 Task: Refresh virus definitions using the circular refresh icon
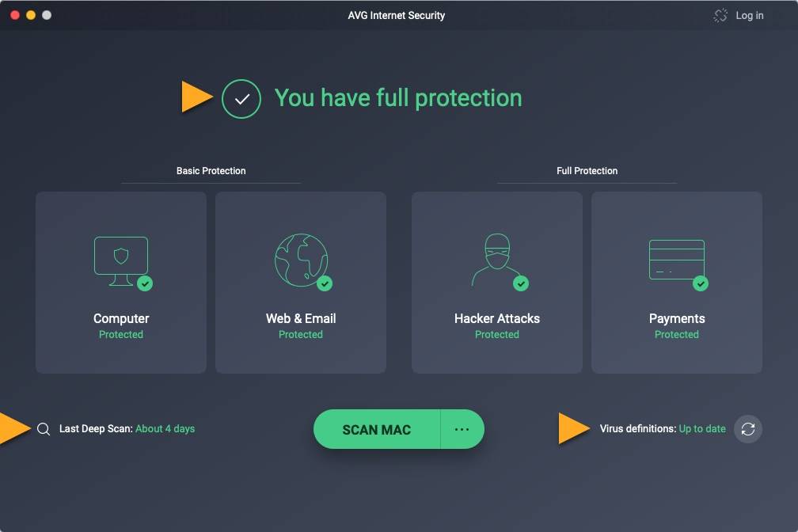point(747,428)
